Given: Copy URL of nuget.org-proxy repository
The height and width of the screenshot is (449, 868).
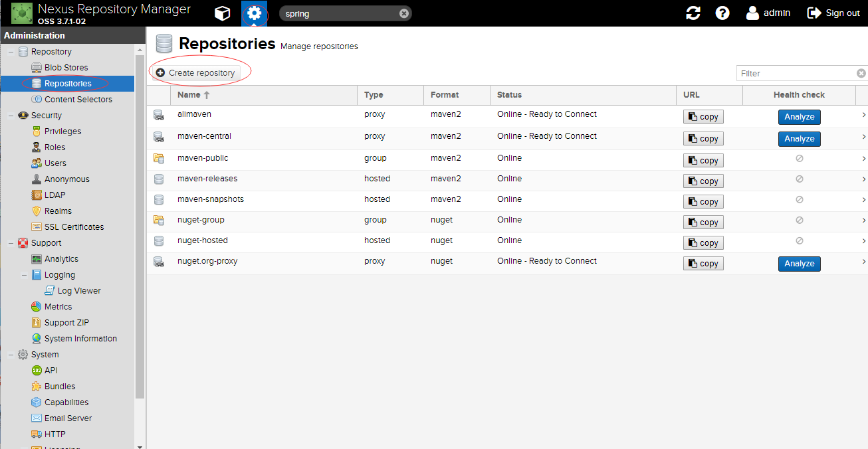Looking at the screenshot, I should click(703, 264).
